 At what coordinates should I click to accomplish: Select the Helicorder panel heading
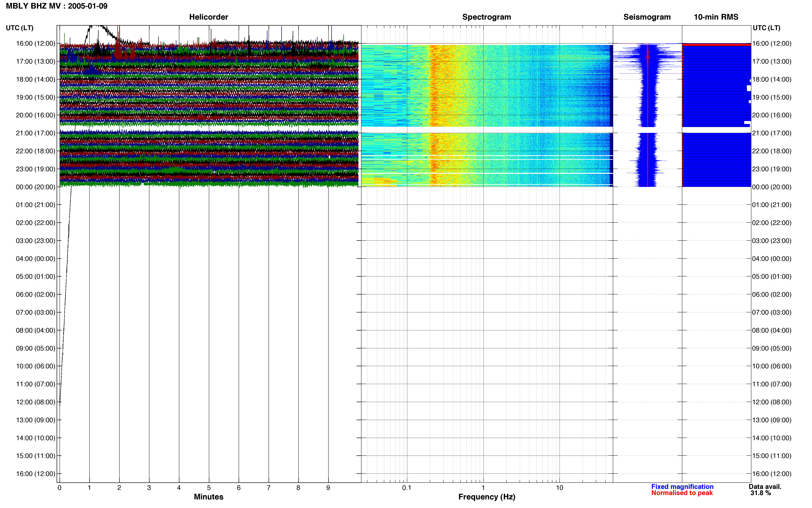209,17
